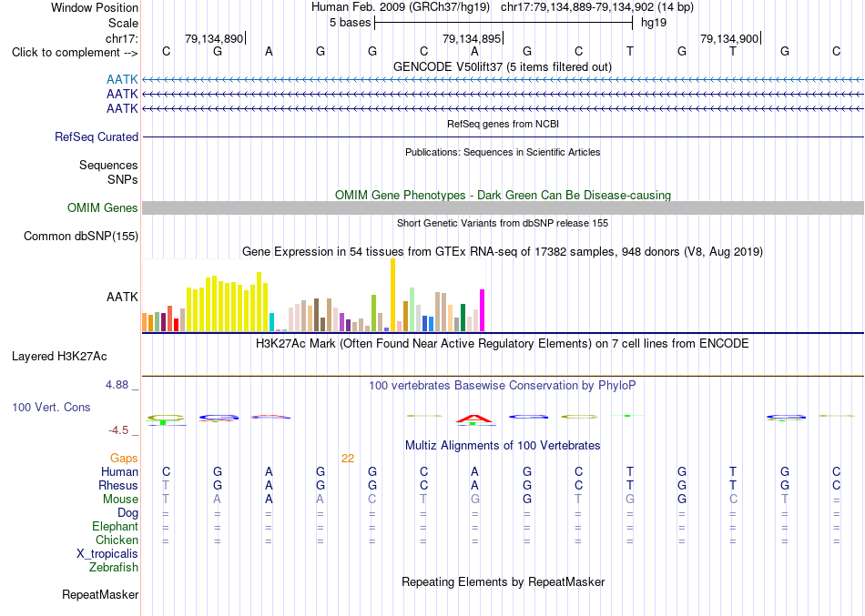Click the Window Position label

95,7
